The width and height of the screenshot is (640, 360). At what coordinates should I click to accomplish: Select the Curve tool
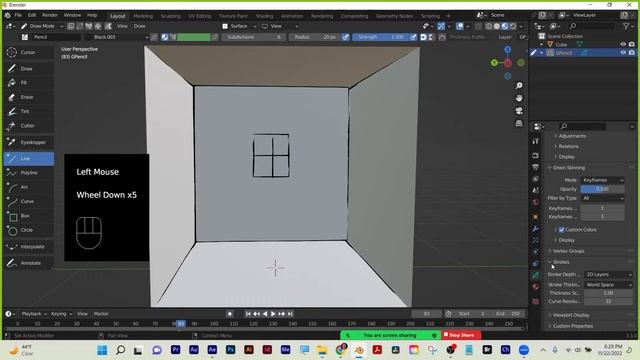click(29, 201)
